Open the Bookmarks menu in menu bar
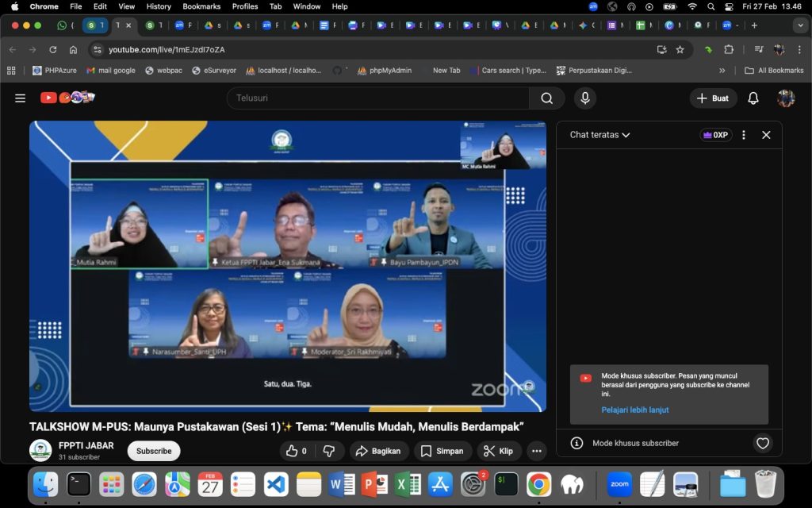Image resolution: width=812 pixels, height=508 pixels. [x=201, y=6]
